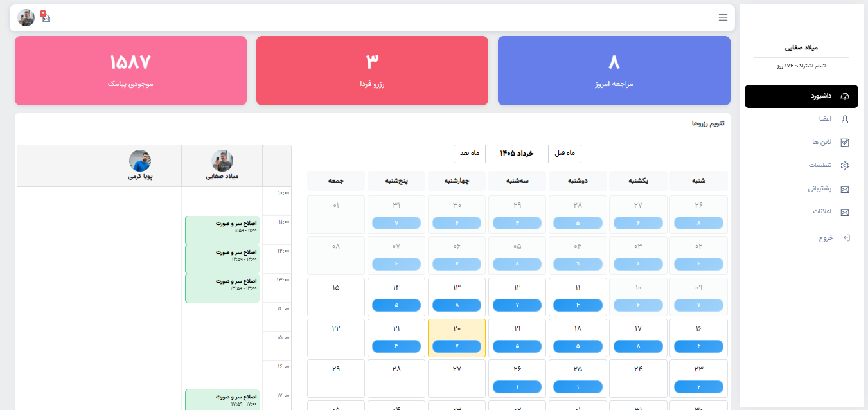The height and width of the screenshot is (410, 868).
Task: Open the موجودی پیامک pink card
Action: click(x=130, y=71)
